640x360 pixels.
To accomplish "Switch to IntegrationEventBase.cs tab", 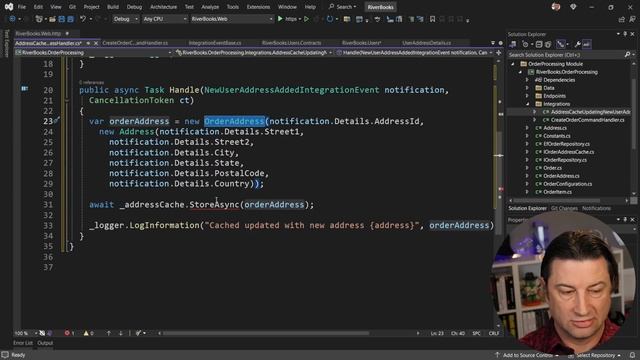I will tap(215, 43).
